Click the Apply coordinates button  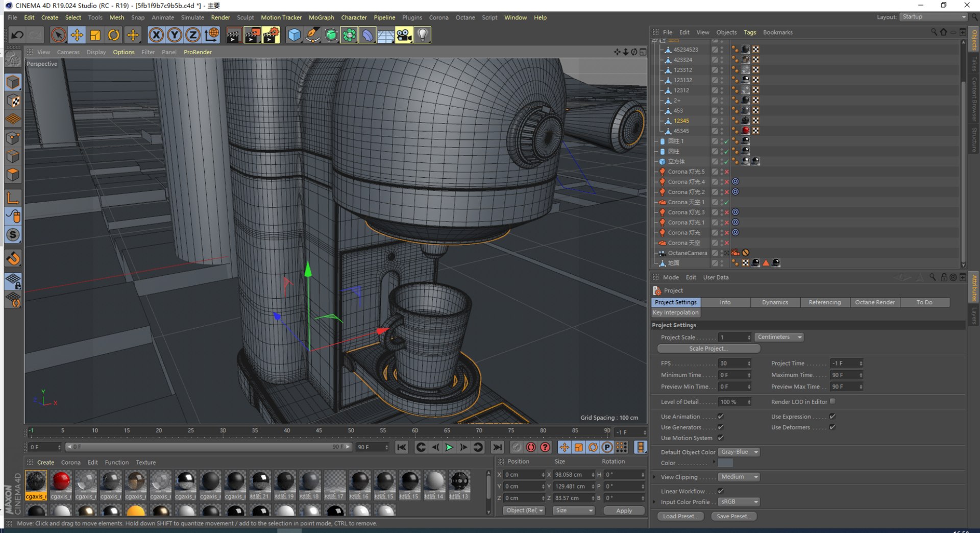coord(624,511)
